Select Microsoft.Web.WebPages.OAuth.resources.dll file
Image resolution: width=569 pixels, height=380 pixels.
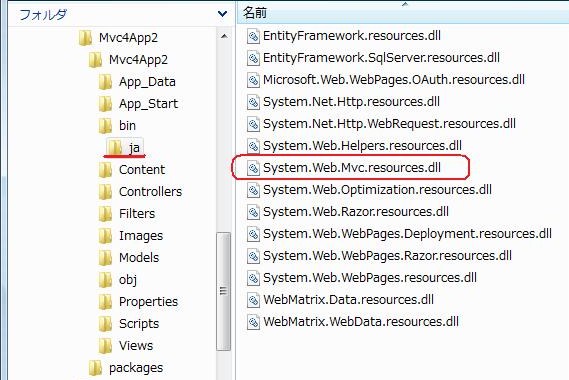394,80
